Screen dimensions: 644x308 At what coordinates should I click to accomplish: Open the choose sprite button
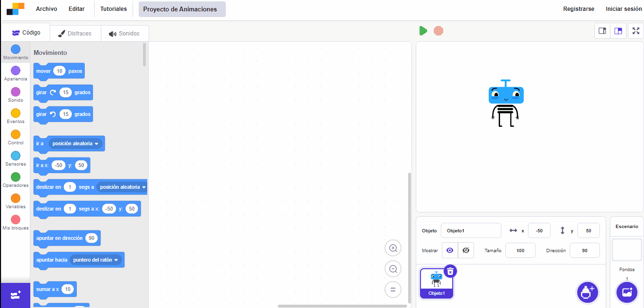[587, 292]
